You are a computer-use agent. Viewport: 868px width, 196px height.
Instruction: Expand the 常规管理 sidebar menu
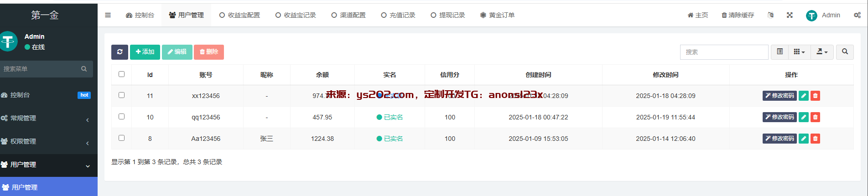[x=46, y=118]
